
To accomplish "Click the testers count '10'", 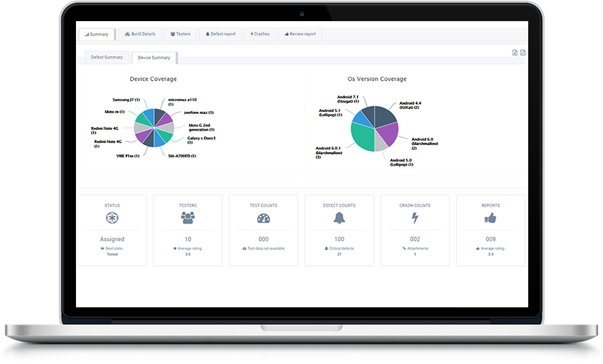I will [188, 239].
